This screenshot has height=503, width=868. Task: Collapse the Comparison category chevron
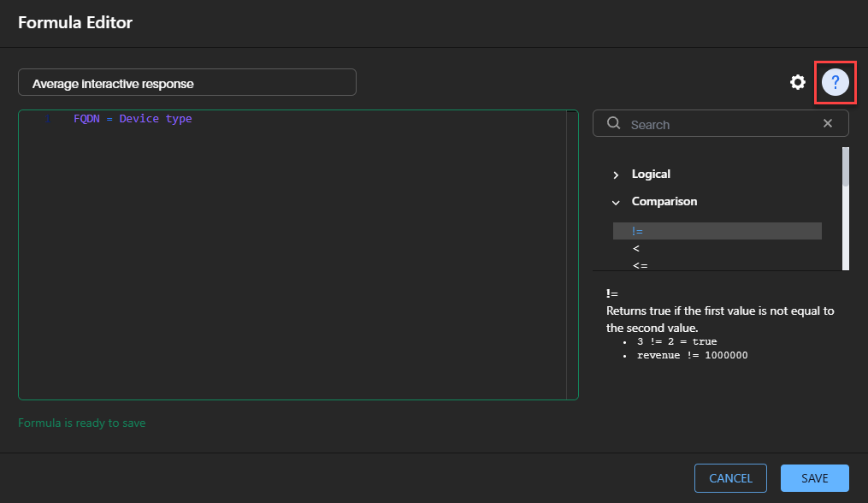[616, 203]
